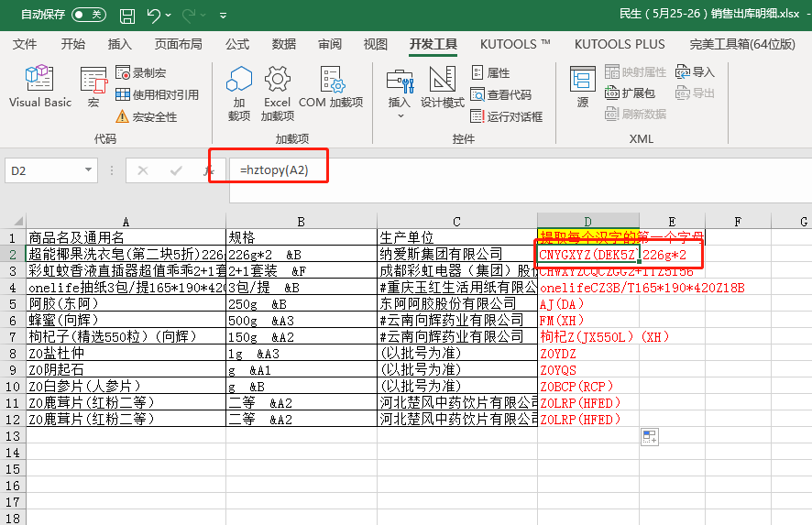Screen dimensions: 812x525
Task: Select cell A9 ZO阴起石
Action: 126,369
